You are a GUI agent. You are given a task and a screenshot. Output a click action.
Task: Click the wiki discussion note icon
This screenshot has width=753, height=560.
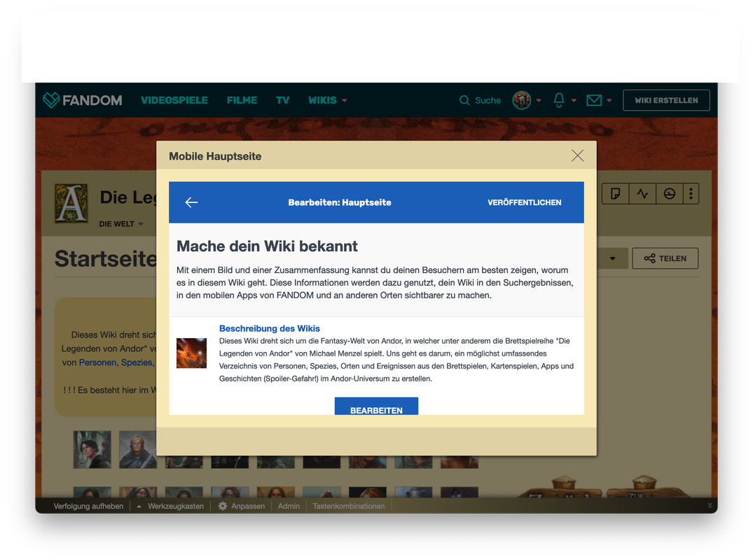pyautogui.click(x=615, y=193)
